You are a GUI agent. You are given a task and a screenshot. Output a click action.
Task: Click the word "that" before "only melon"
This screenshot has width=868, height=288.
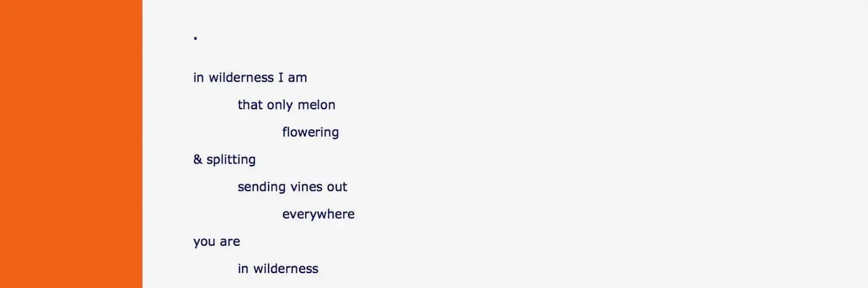pos(250,105)
